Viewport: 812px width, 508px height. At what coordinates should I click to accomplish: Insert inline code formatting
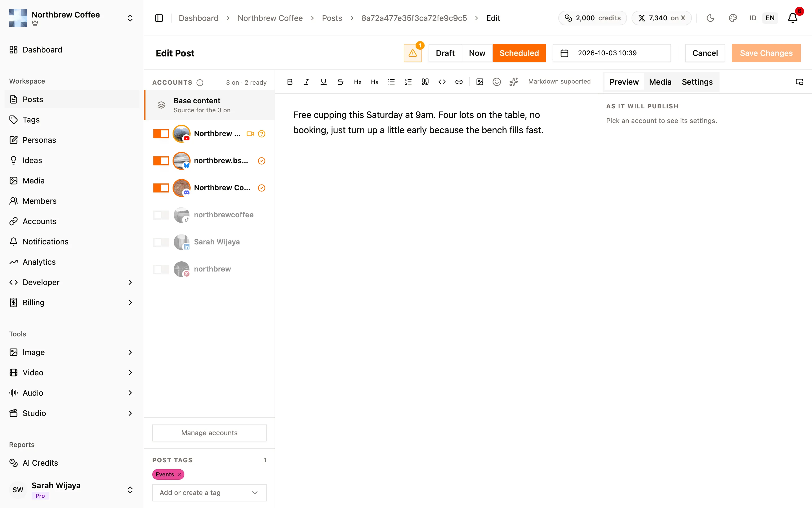(442, 82)
